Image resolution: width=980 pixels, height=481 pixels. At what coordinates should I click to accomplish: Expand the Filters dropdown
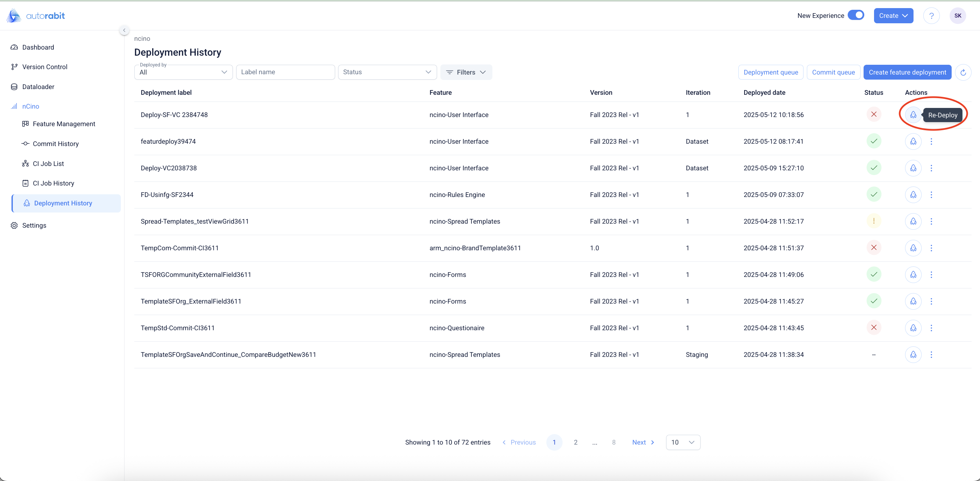[466, 72]
